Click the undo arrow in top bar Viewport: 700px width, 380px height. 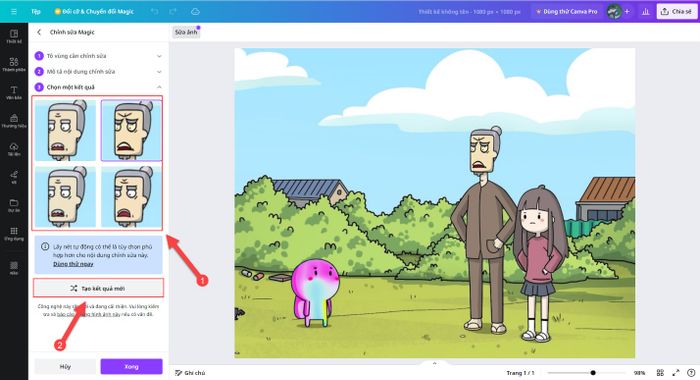pos(154,12)
